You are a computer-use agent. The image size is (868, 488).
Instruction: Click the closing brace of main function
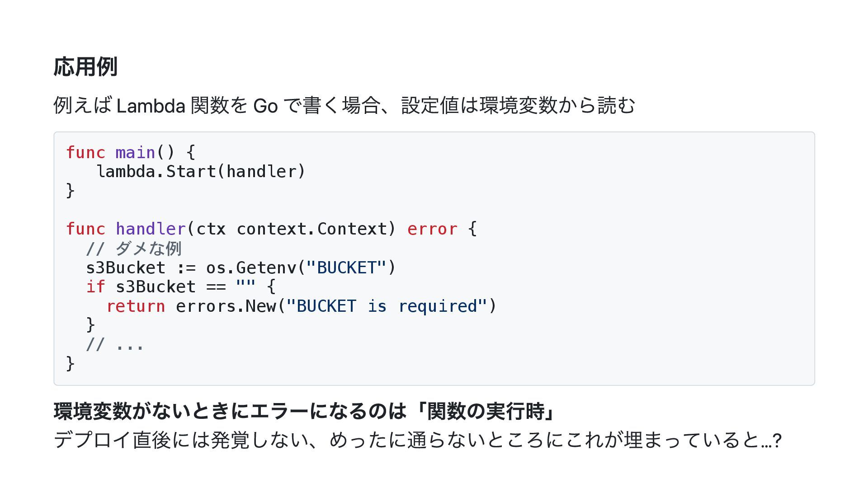(70, 190)
